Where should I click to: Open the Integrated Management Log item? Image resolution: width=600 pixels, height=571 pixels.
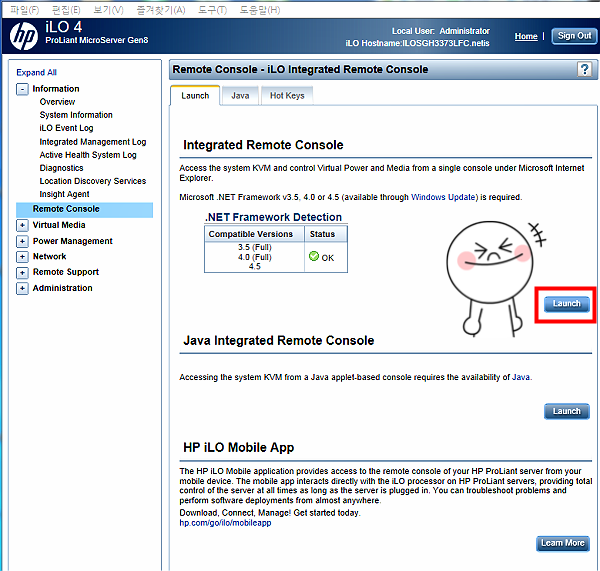[93, 142]
